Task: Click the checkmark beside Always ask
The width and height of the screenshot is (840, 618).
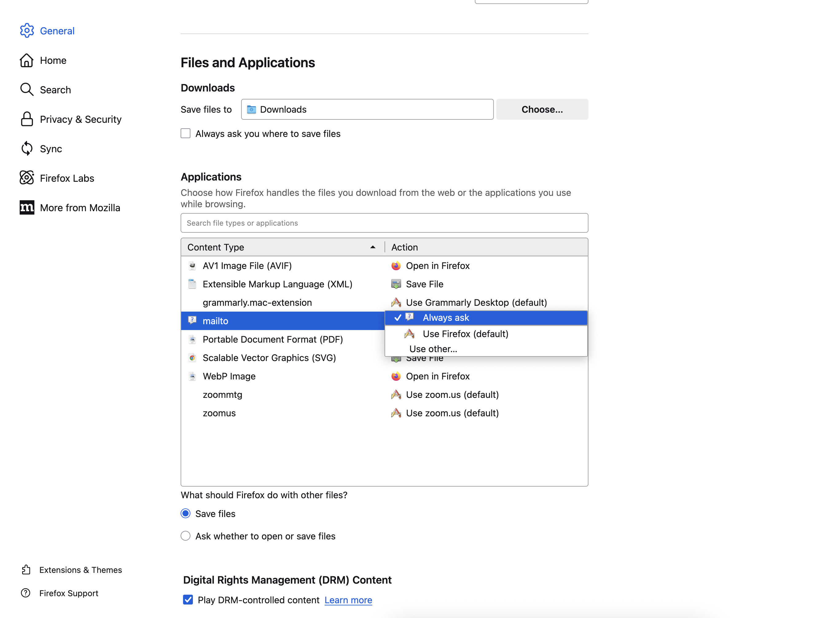Action: (x=398, y=318)
